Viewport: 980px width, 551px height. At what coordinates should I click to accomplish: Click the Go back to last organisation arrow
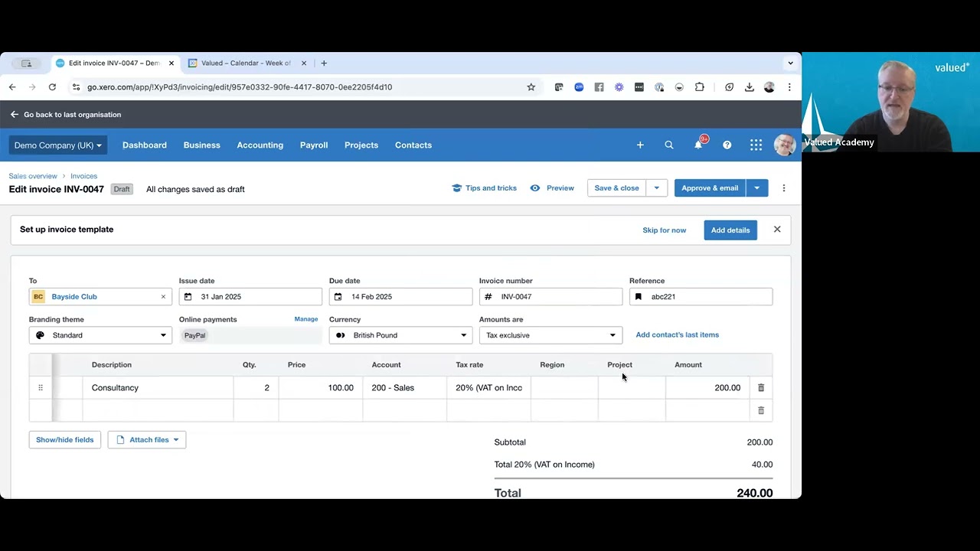14,115
